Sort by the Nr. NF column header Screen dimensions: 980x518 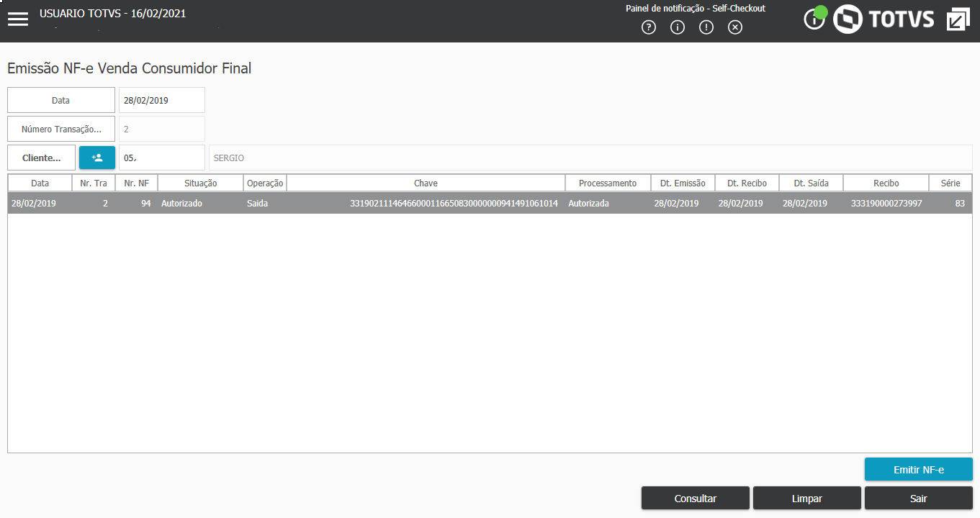pyautogui.click(x=136, y=183)
